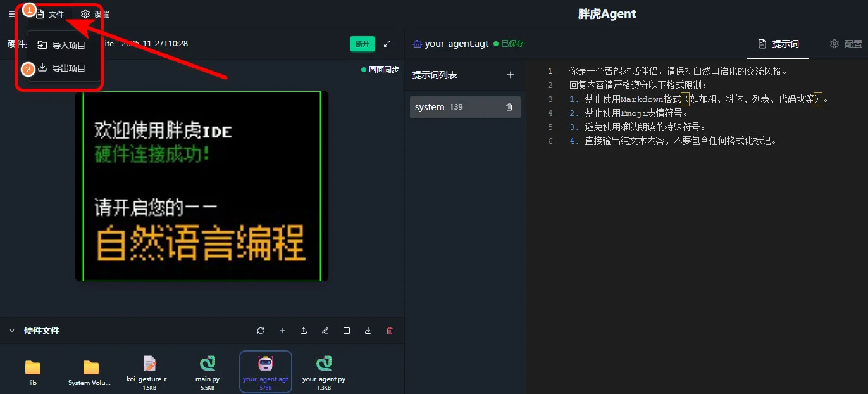Viewport: 868px width, 394px height.
Task: Toggle the 画面同步 screen sync indicator
Action: [x=380, y=70]
